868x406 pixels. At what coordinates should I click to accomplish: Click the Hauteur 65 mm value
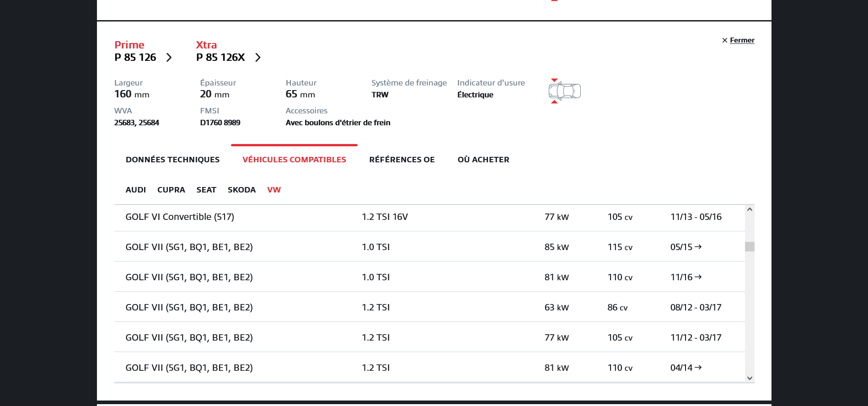click(300, 94)
